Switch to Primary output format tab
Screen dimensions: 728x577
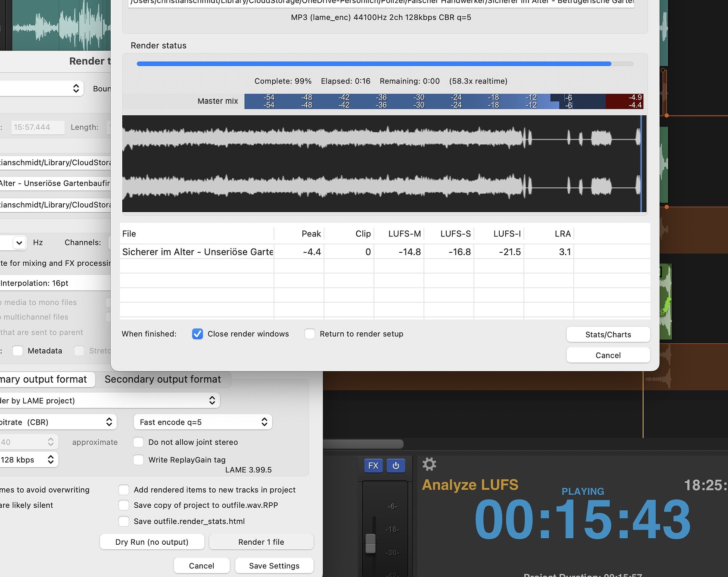point(47,379)
